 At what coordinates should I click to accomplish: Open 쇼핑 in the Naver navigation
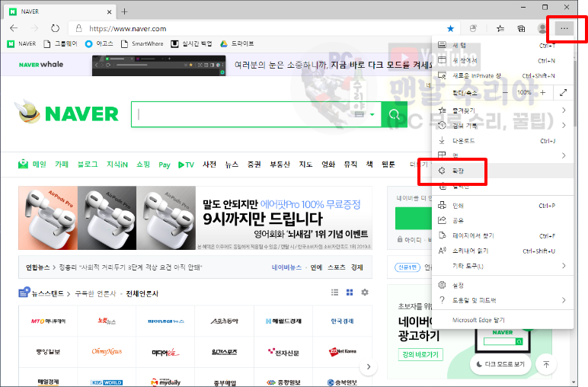click(x=143, y=165)
